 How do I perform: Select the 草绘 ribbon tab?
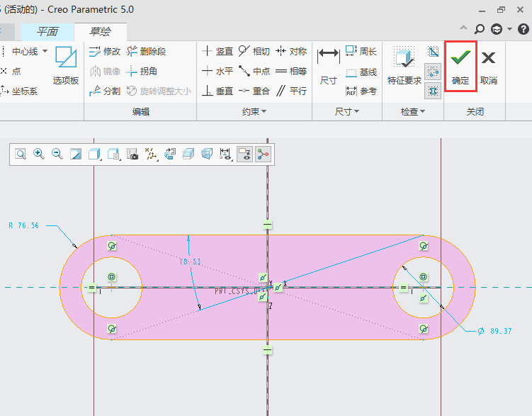coord(100,32)
